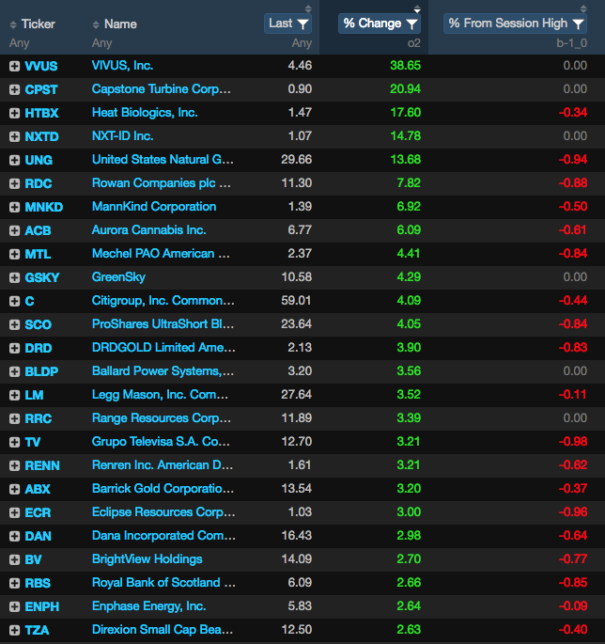The image size is (605, 644).
Task: Select NXTD % Change value 14.78
Action: click(x=405, y=136)
